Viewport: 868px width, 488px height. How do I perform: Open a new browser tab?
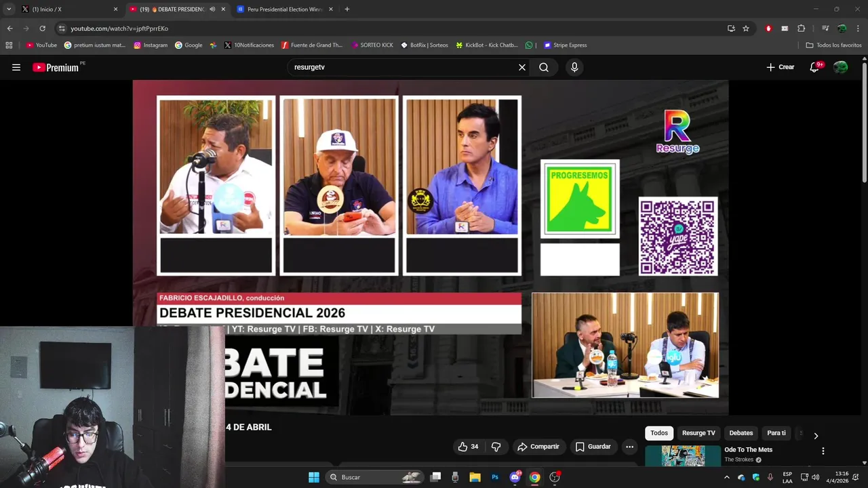[347, 9]
